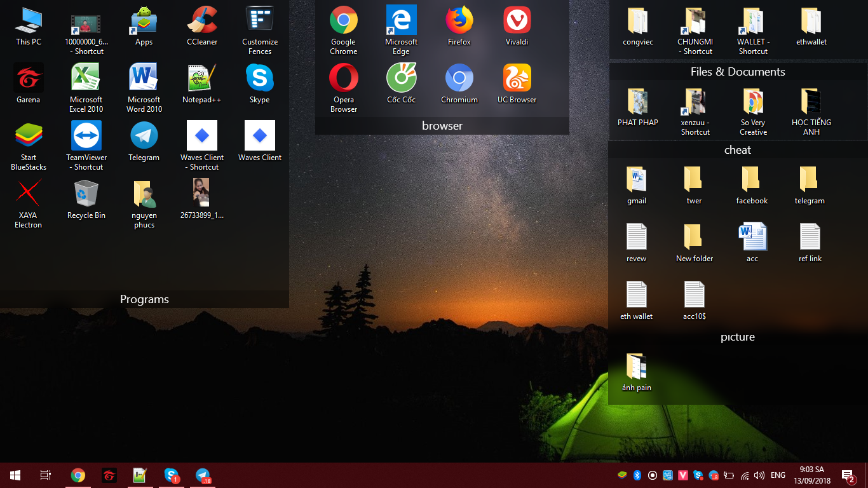This screenshot has width=868, height=488.
Task: Select the xenzuu - Shortcut folder
Action: tap(695, 112)
